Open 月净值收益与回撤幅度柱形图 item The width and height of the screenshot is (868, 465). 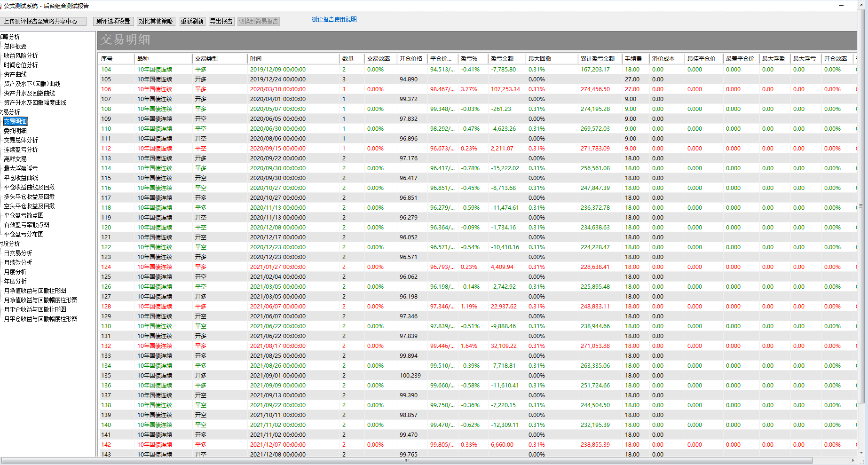click(x=40, y=300)
